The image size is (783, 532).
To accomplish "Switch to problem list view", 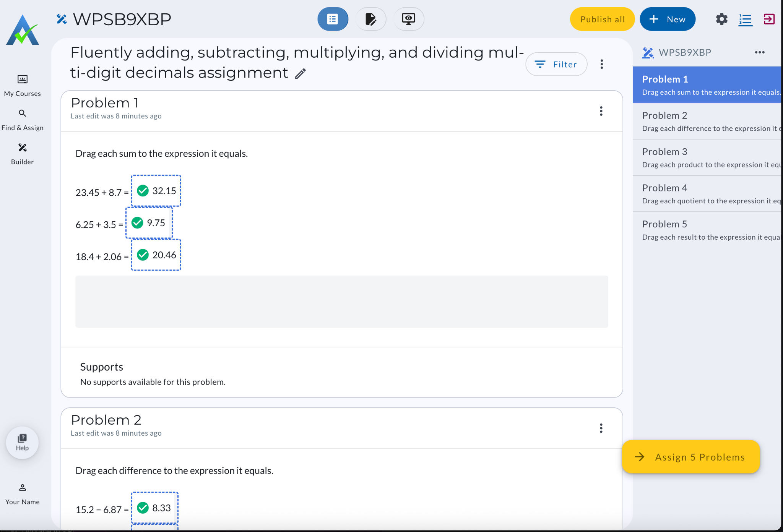I will pos(333,19).
